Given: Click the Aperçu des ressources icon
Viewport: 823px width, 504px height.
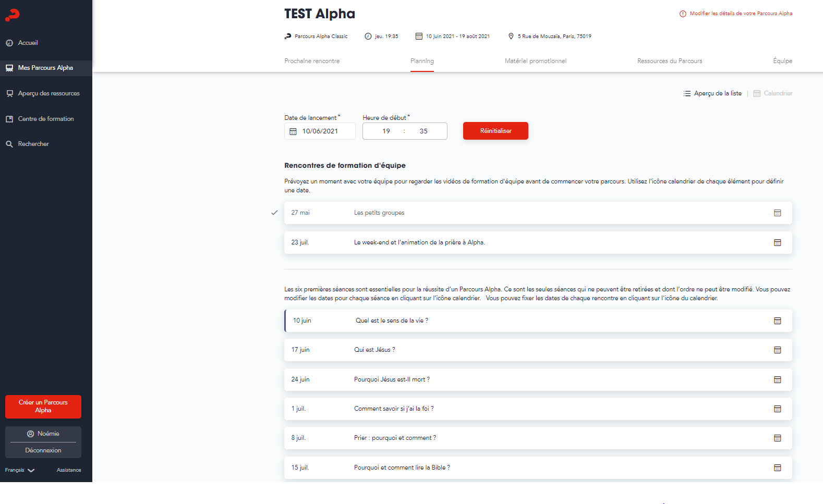Looking at the screenshot, I should coord(9,93).
